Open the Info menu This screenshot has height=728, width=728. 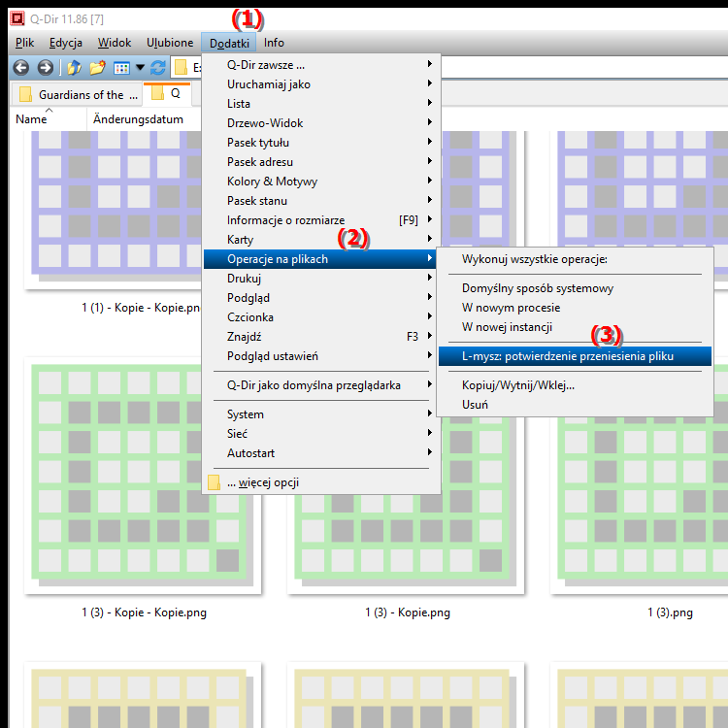click(x=274, y=43)
